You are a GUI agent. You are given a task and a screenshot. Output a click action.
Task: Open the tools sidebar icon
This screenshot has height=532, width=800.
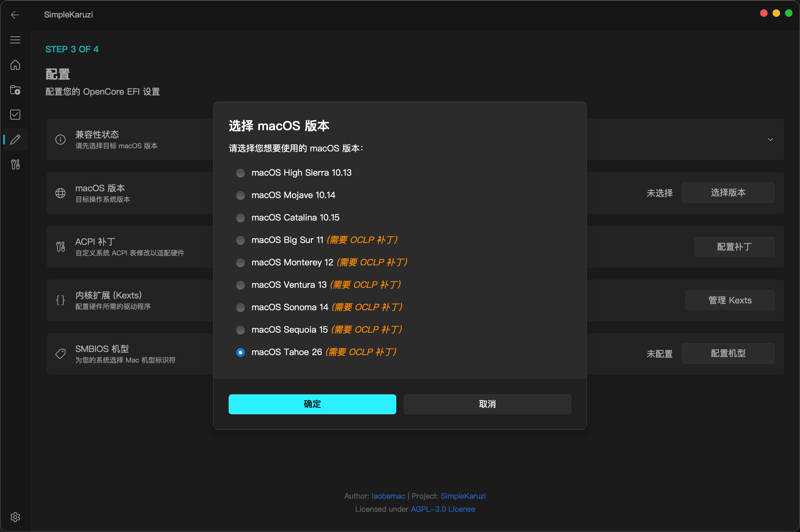coord(15,164)
